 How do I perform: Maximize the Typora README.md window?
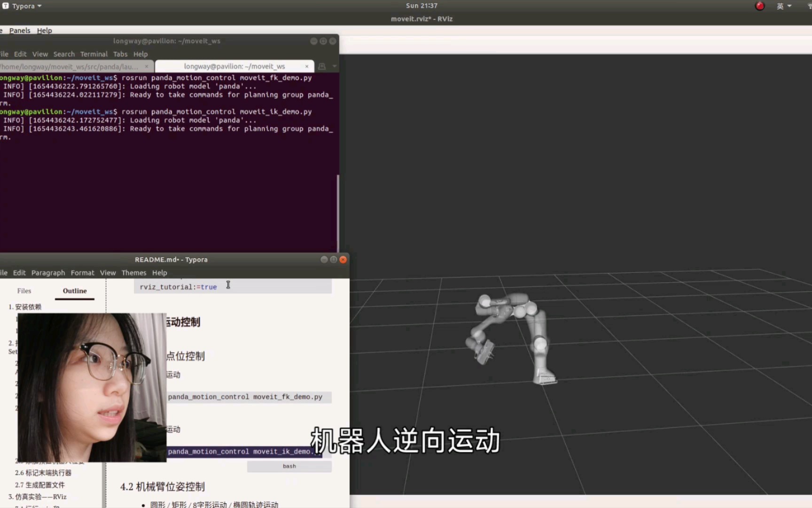pos(334,260)
